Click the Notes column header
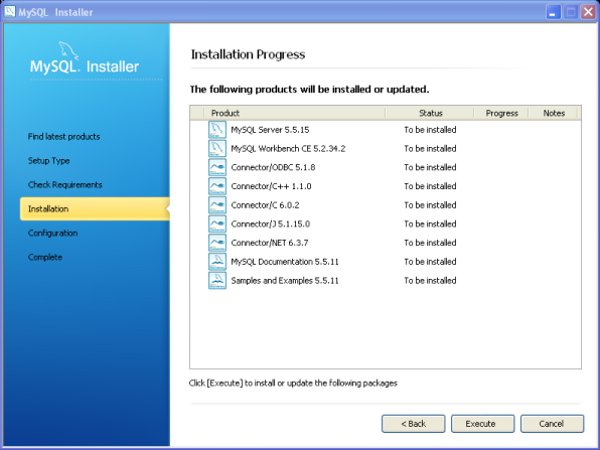 point(554,113)
